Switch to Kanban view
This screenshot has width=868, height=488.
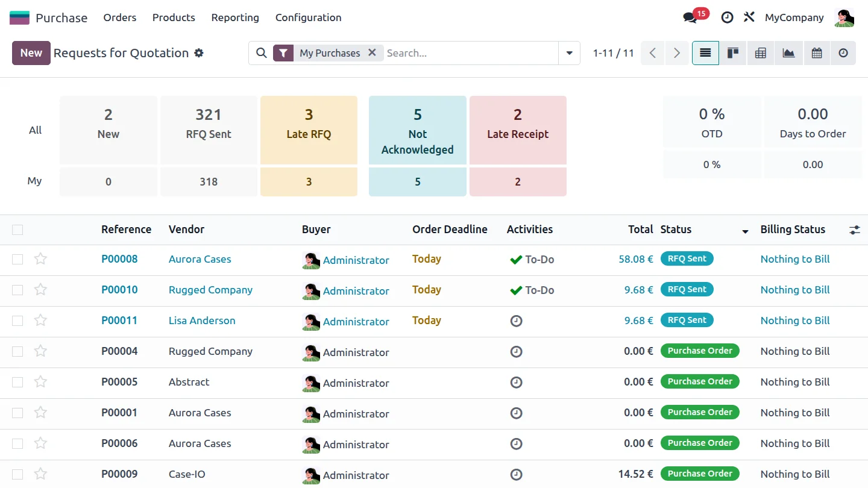pyautogui.click(x=733, y=53)
